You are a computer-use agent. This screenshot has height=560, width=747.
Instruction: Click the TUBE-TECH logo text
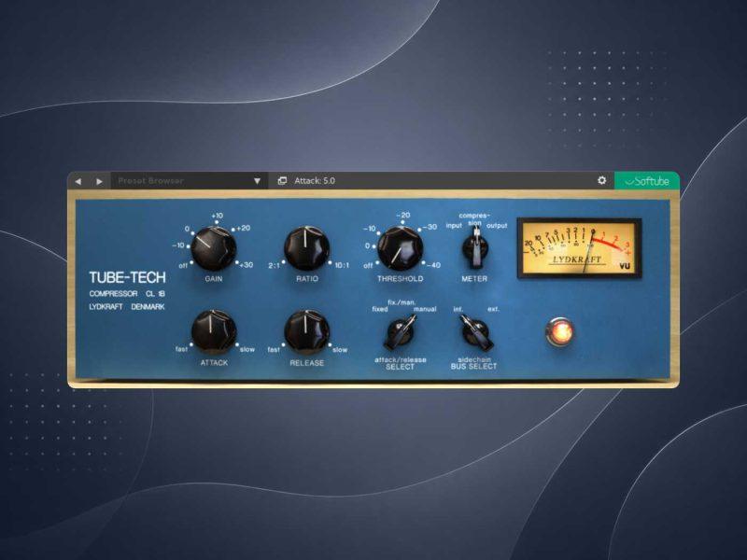[127, 277]
